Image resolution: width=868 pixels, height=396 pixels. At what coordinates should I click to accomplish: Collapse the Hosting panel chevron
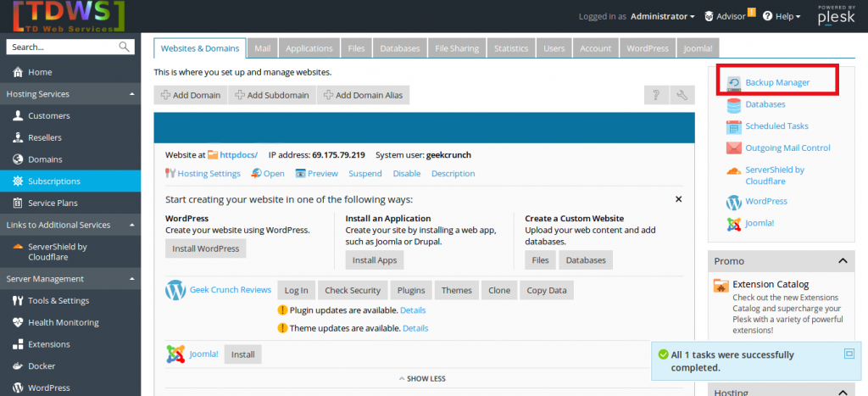click(843, 393)
